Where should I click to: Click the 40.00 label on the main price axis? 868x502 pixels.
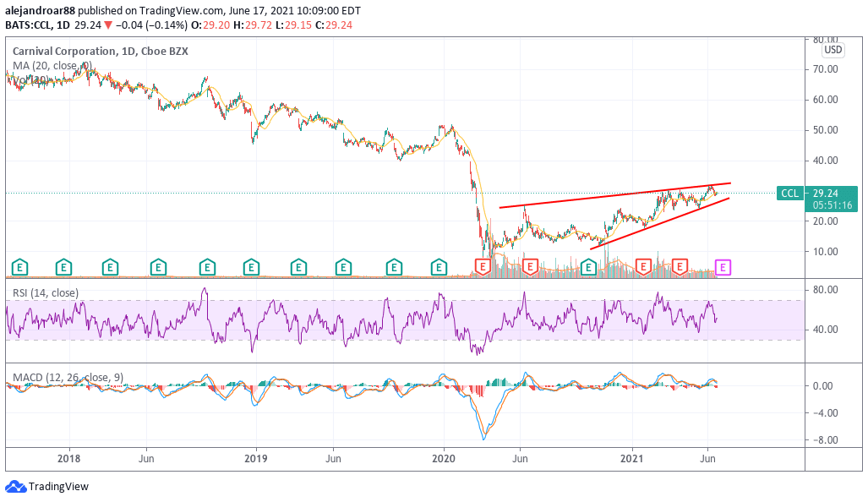click(x=826, y=161)
